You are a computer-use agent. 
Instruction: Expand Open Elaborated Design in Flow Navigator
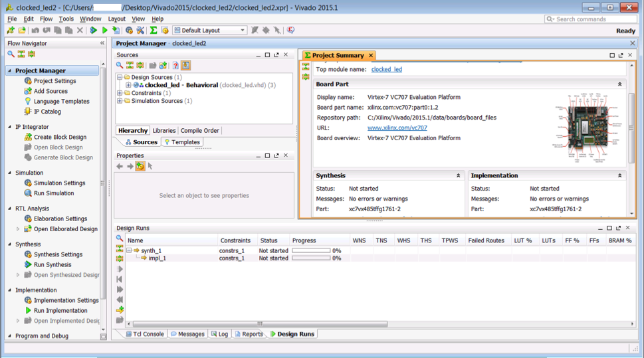(x=18, y=229)
